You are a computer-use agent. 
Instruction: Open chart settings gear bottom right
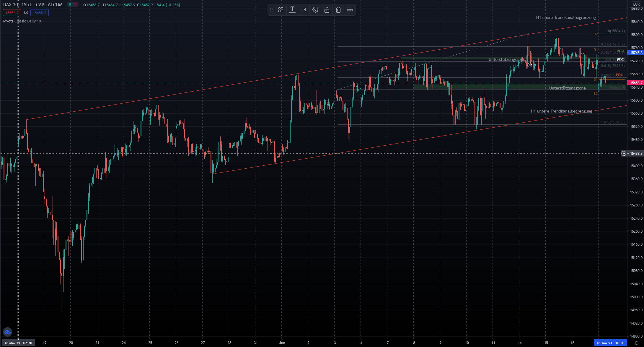click(637, 343)
